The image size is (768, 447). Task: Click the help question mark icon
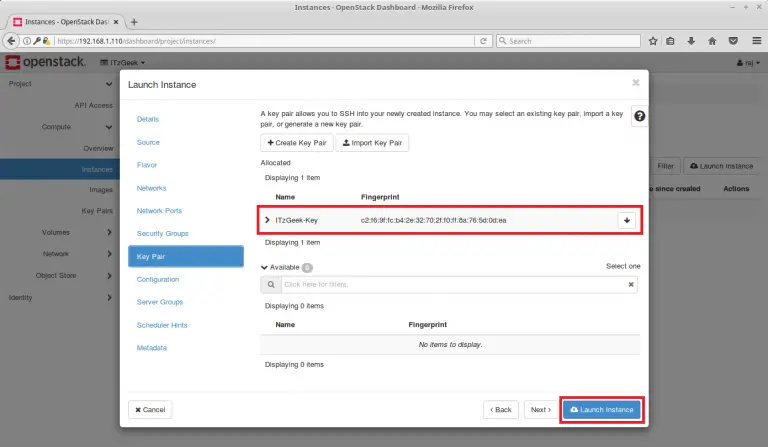[x=639, y=116]
